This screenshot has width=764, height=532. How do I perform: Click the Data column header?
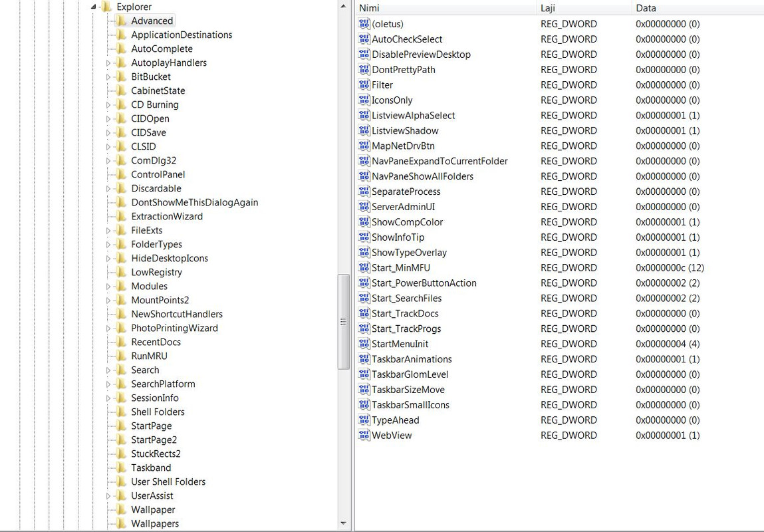click(x=698, y=8)
